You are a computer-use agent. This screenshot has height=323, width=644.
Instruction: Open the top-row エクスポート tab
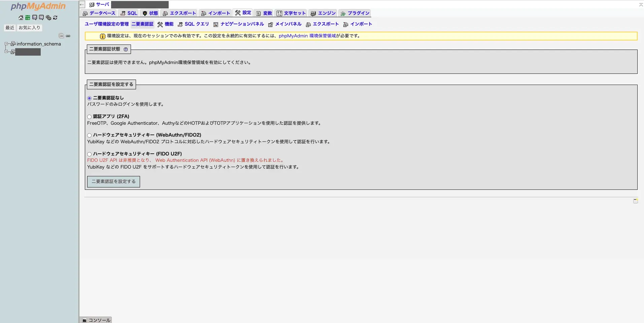point(179,13)
